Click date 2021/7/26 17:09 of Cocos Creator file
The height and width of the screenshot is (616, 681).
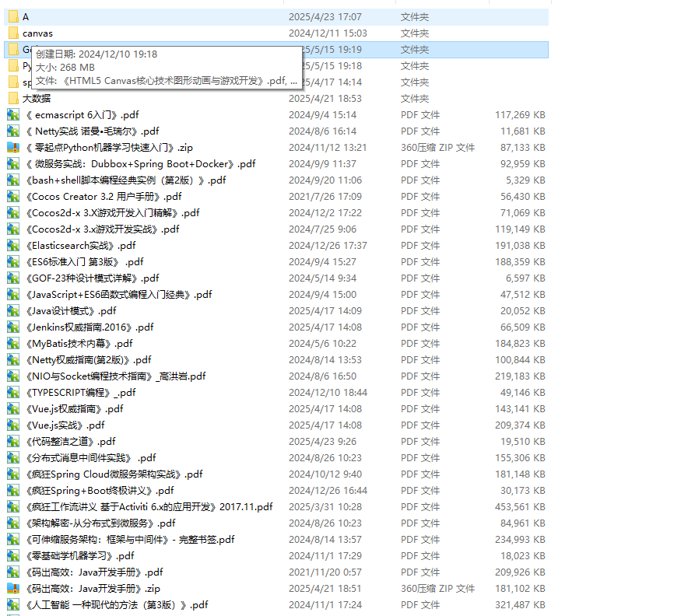[x=325, y=197]
